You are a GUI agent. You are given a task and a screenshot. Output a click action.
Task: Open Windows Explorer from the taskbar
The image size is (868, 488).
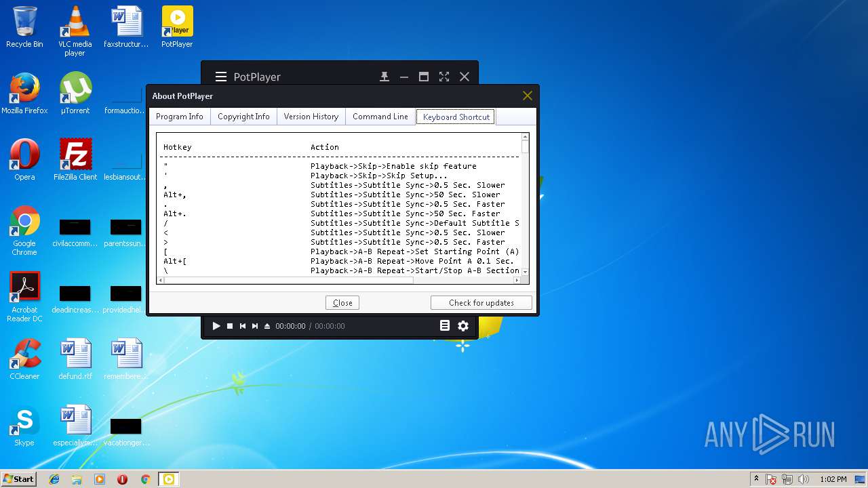coord(77,479)
